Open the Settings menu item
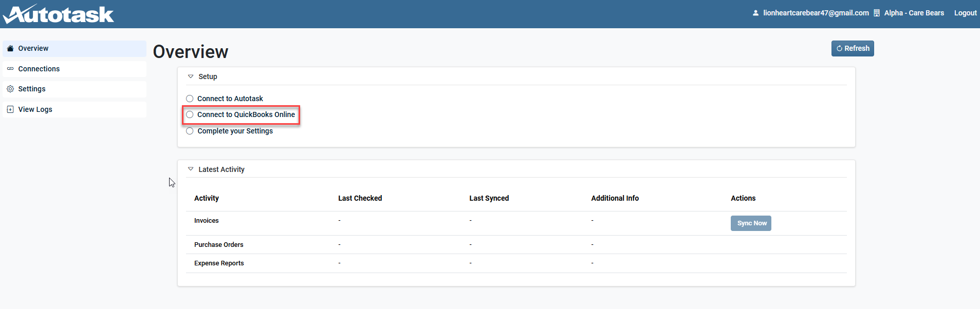980x309 pixels. 32,89
